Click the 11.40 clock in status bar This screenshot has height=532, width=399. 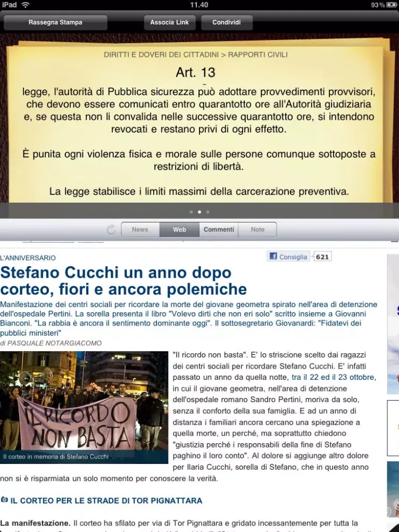[x=199, y=5]
